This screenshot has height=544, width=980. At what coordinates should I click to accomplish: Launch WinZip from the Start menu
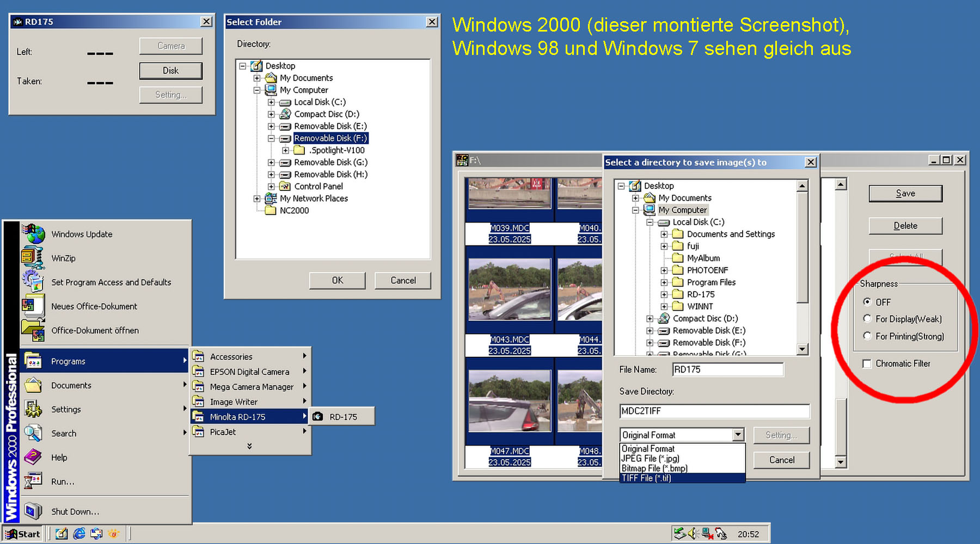(106, 258)
